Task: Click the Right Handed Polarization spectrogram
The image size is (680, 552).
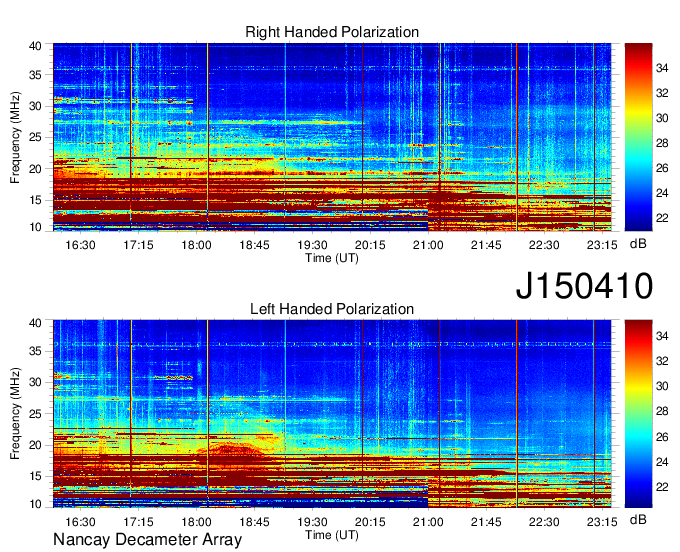Action: (332, 137)
